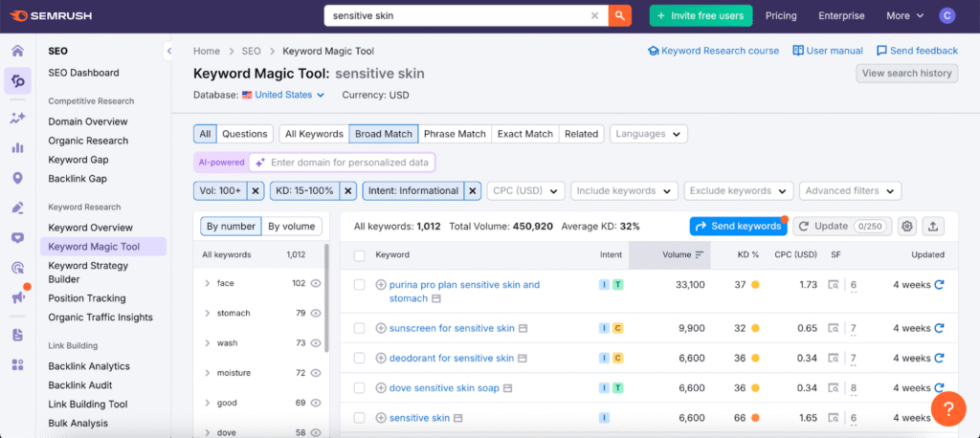Toggle eye icon for face group
Image resolution: width=980 pixels, height=438 pixels.
click(x=316, y=284)
